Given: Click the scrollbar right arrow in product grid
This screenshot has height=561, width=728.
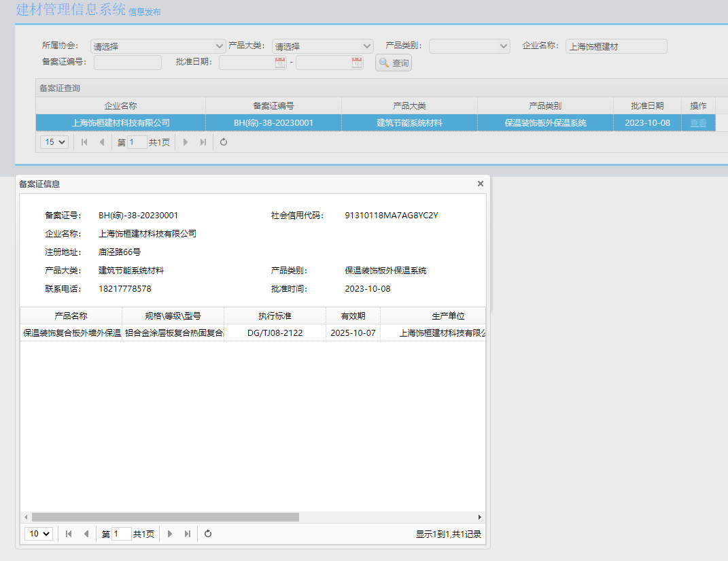Looking at the screenshot, I should pos(480,517).
